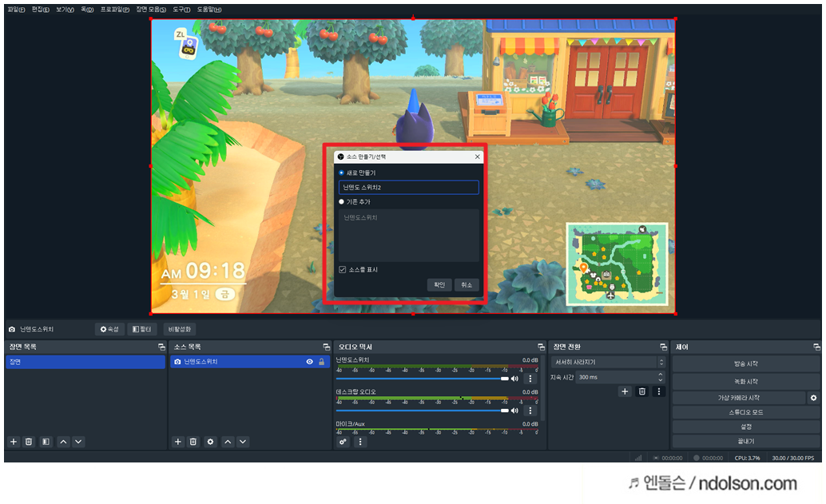This screenshot has height=504, width=826.
Task: Toggle the 소스를 표시 checkbox
Action: 343,270
